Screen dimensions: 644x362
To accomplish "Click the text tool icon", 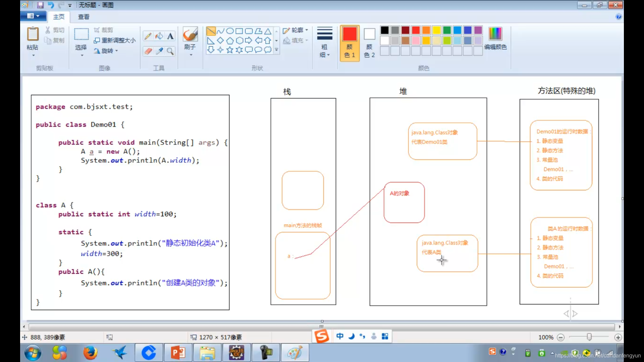I will click(170, 35).
